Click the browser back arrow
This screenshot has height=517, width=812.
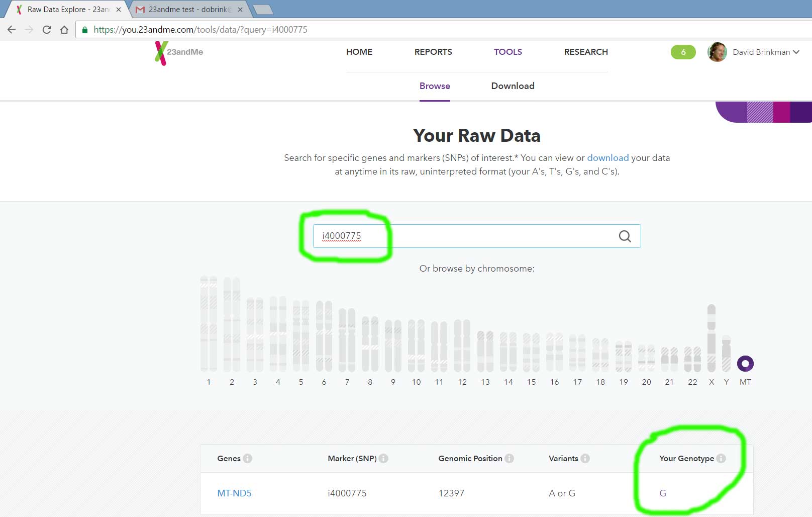click(x=12, y=30)
